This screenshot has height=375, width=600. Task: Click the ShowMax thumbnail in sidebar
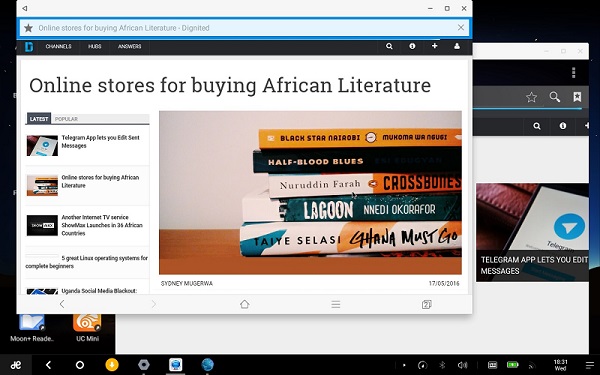tap(42, 225)
